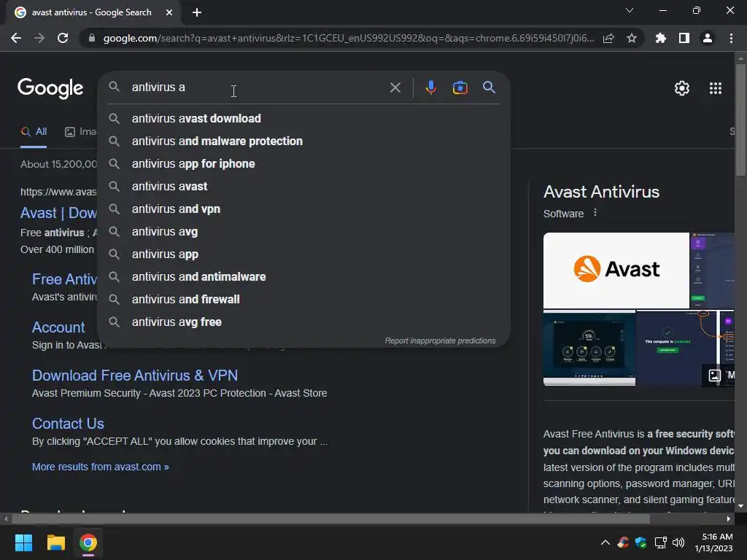Open Google quick settings gear
The width and height of the screenshot is (747, 560).
pyautogui.click(x=682, y=88)
